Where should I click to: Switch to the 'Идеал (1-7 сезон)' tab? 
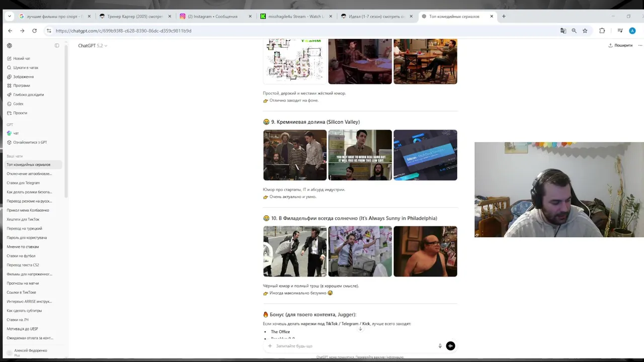377,16
